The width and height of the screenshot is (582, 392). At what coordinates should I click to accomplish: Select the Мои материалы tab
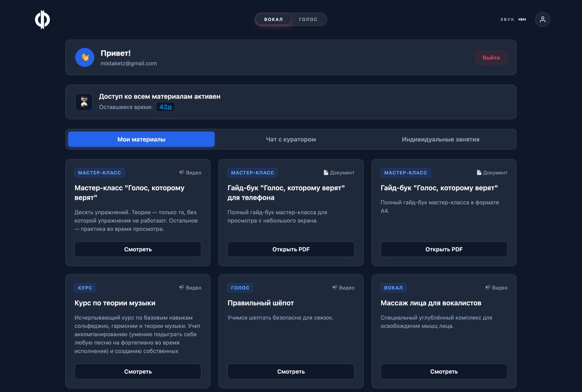click(141, 139)
